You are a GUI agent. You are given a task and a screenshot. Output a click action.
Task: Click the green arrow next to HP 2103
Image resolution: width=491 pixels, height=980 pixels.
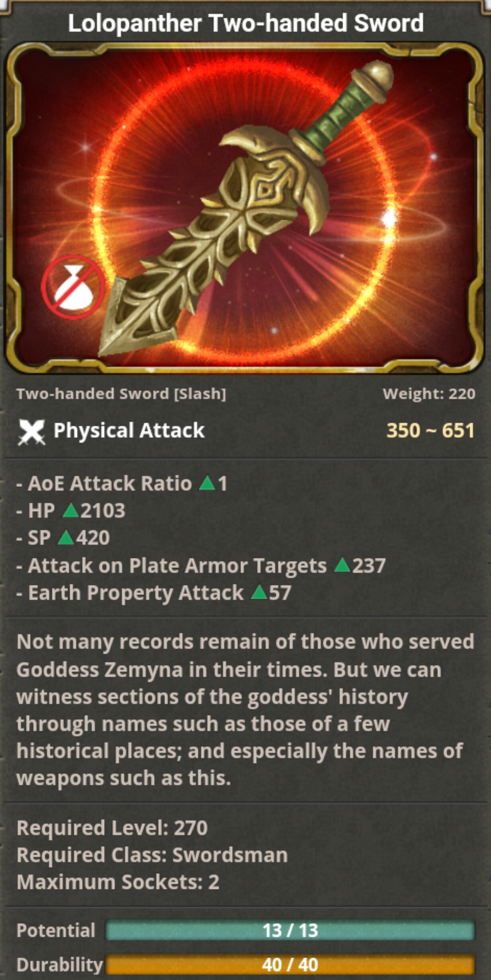(x=71, y=510)
